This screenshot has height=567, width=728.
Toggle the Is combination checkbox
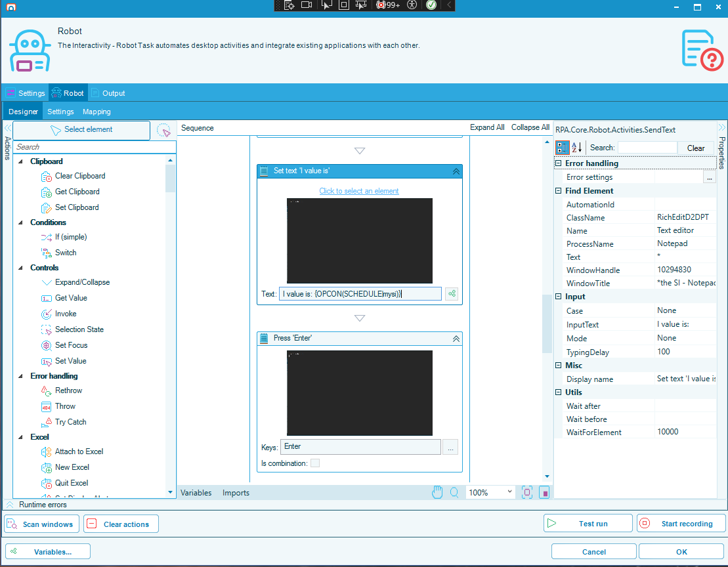[x=316, y=463]
